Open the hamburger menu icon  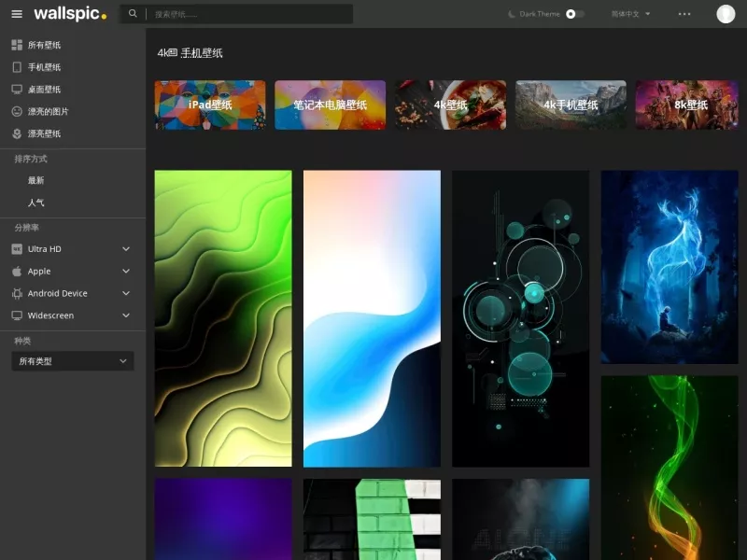pyautogui.click(x=17, y=14)
